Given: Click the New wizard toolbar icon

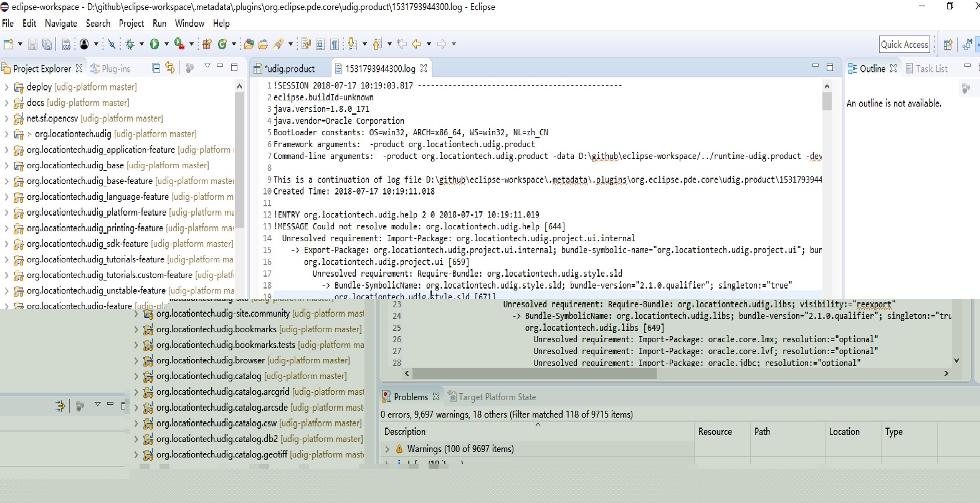Looking at the screenshot, I should [x=9, y=44].
